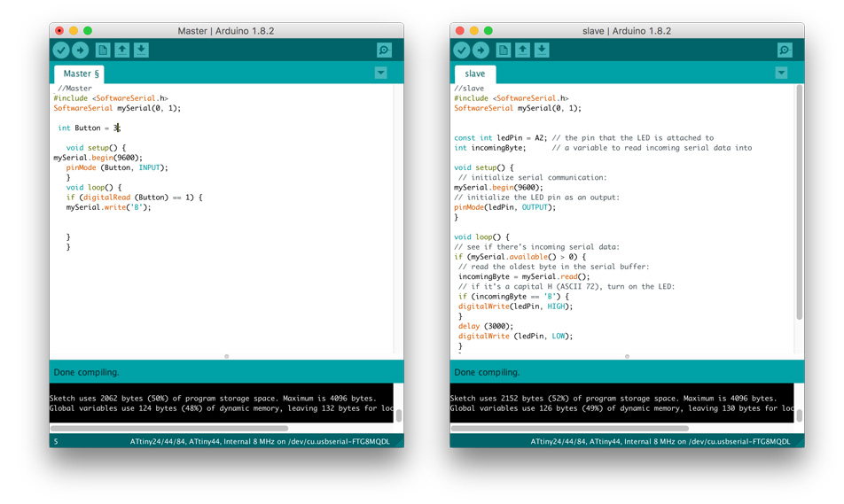844x504 pixels.
Task: Click ATtiny board info in slave status bar
Action: pyautogui.click(x=660, y=442)
